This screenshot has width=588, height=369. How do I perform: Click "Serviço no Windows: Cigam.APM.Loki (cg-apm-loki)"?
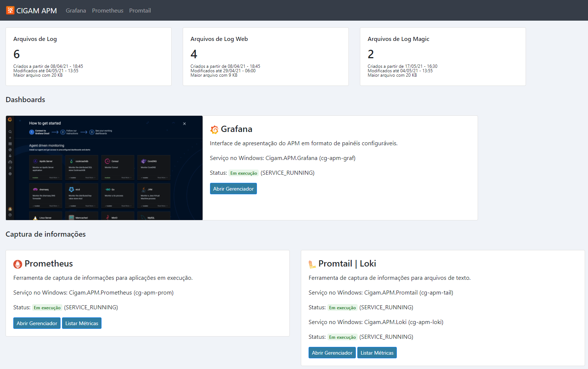pyautogui.click(x=376, y=322)
